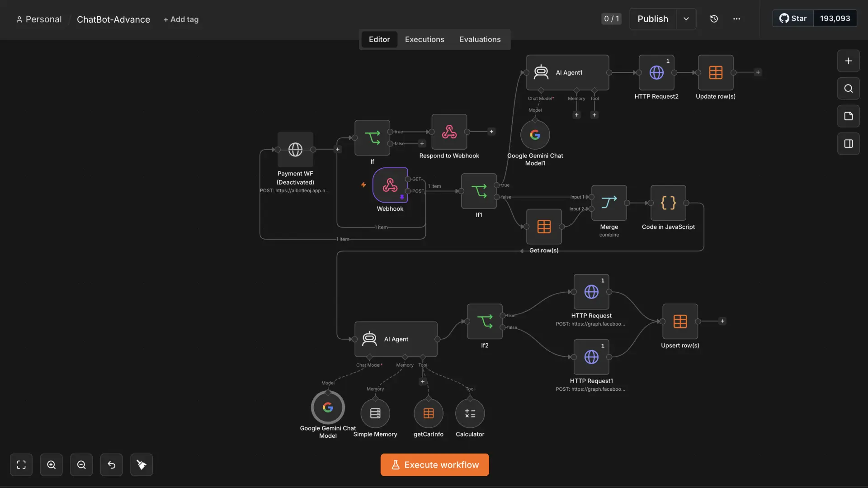The height and width of the screenshot is (488, 868).
Task: Add node after Update row(s) output
Action: click(758, 72)
